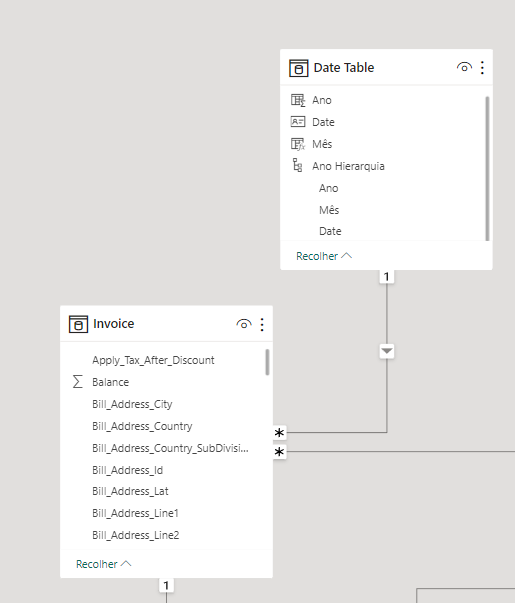Click the Invoice table scrollbar thumb
Screen dimensions: 515x603
267,362
